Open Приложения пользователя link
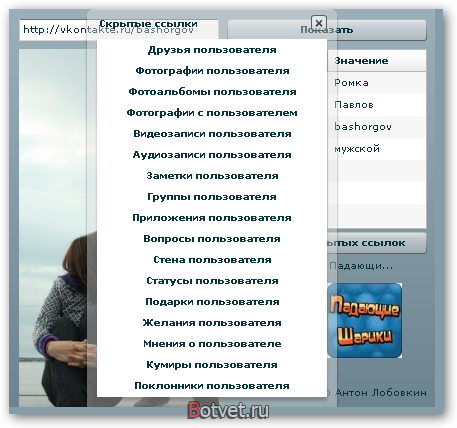457x428 pixels. pos(212,218)
